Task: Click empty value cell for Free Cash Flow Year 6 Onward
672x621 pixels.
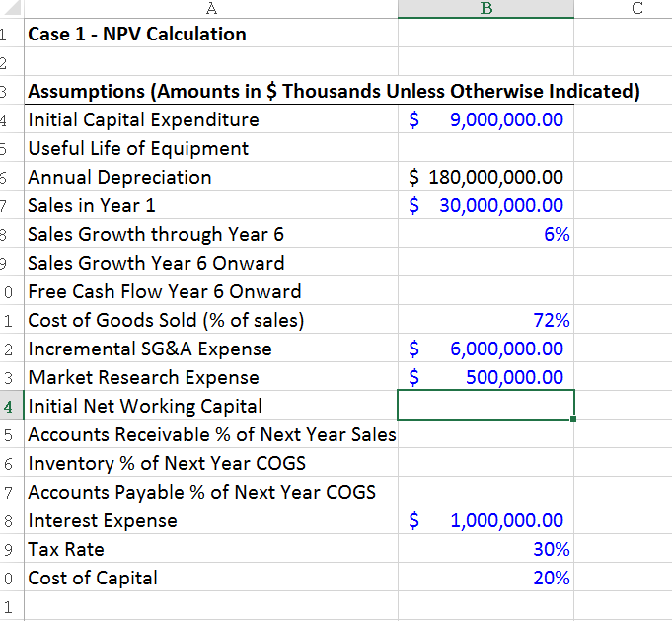Action: (485, 291)
